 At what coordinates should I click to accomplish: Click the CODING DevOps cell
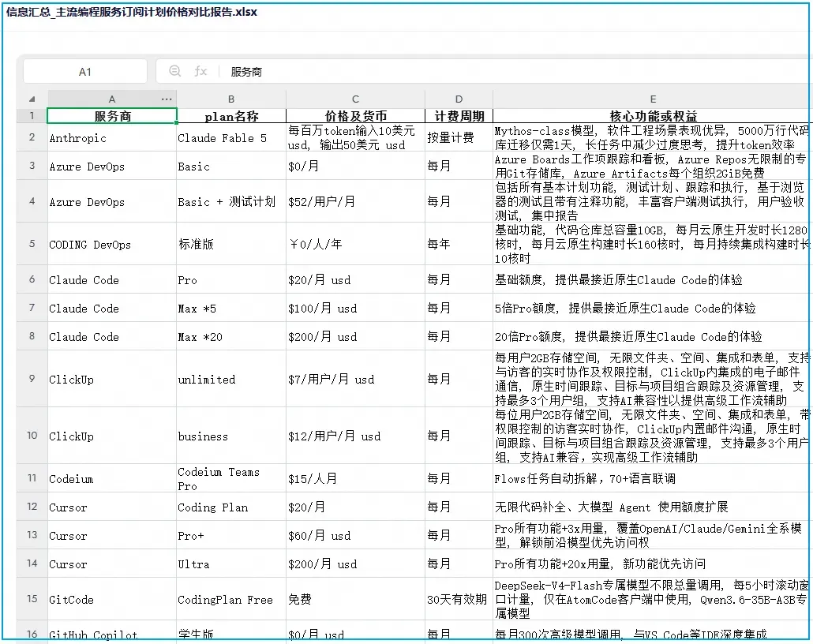[112, 244]
